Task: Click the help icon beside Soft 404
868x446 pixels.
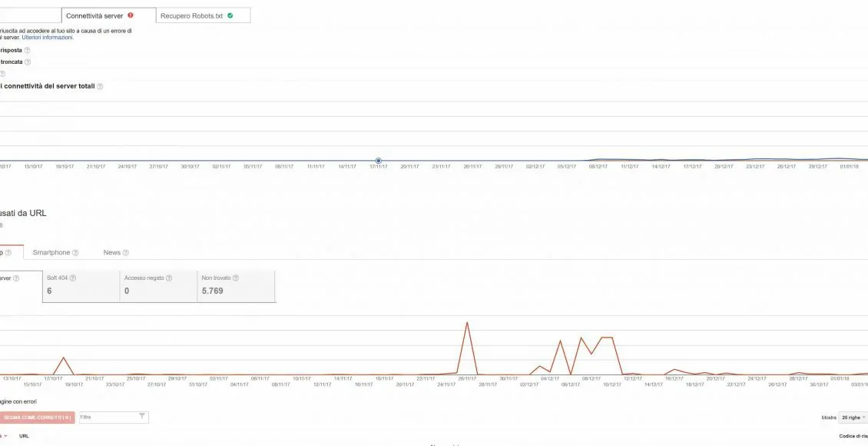Action: (x=73, y=278)
